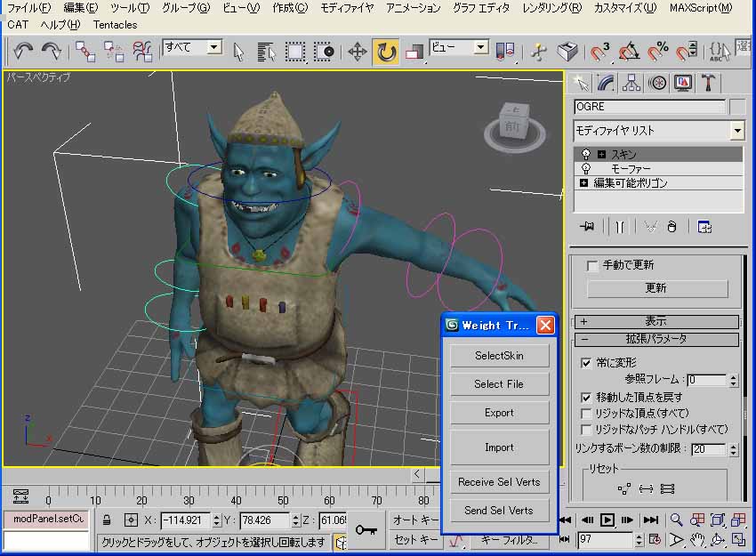Activate Select and Move tool
This screenshot has height=556, width=756.
(x=358, y=52)
